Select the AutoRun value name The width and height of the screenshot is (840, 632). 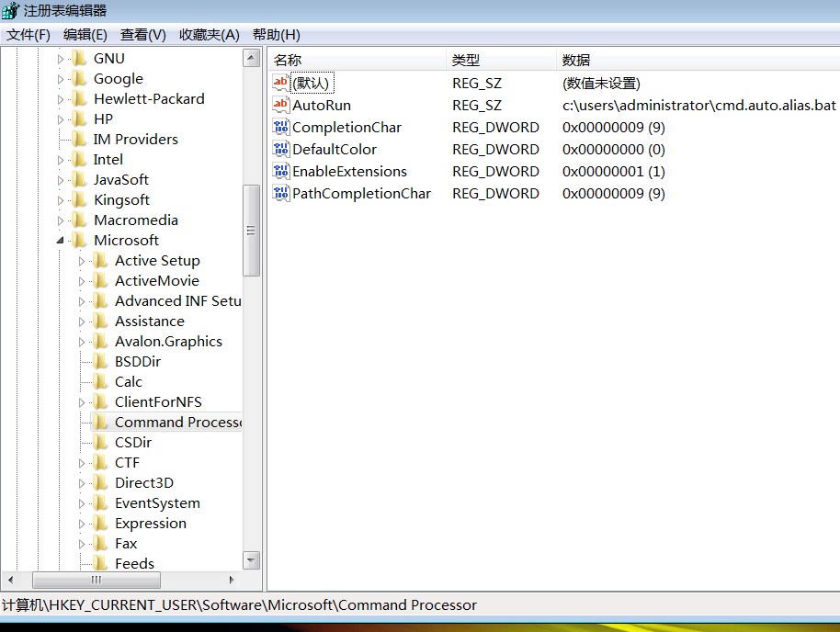tap(322, 105)
